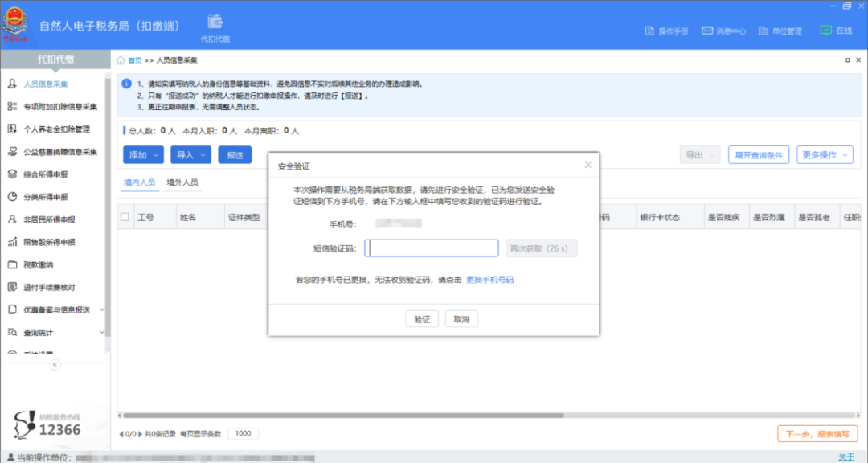This screenshot has width=868, height=463.
Task: Close the 安全验证 dialog with X
Action: (588, 165)
